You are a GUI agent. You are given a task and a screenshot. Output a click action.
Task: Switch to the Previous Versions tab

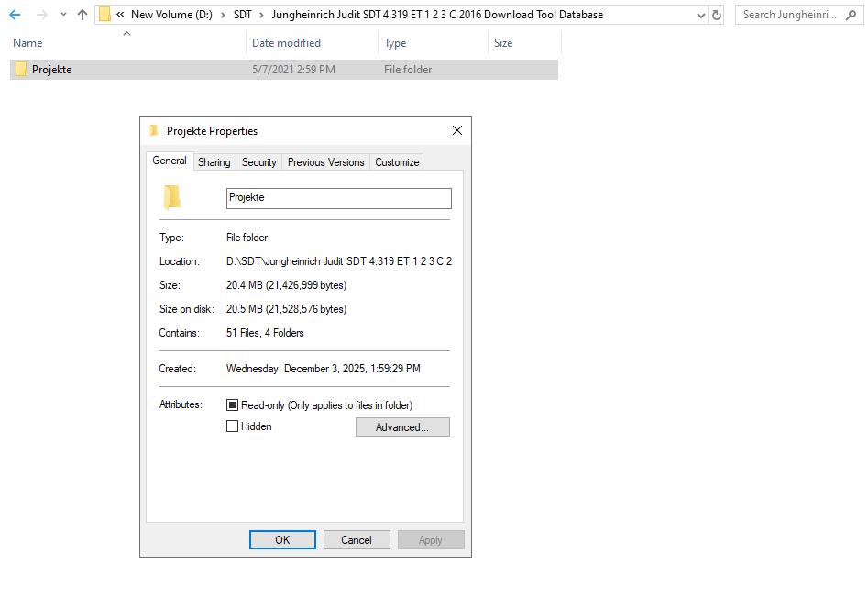point(326,162)
